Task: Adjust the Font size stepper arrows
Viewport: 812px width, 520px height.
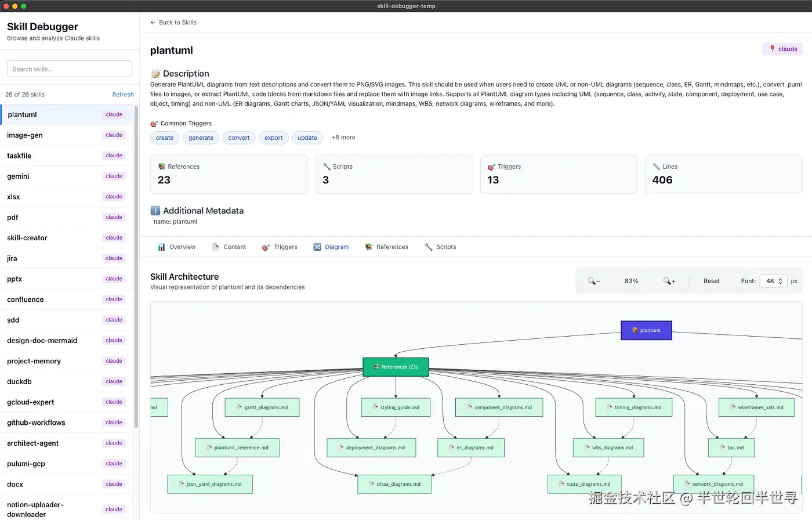Action: point(780,281)
